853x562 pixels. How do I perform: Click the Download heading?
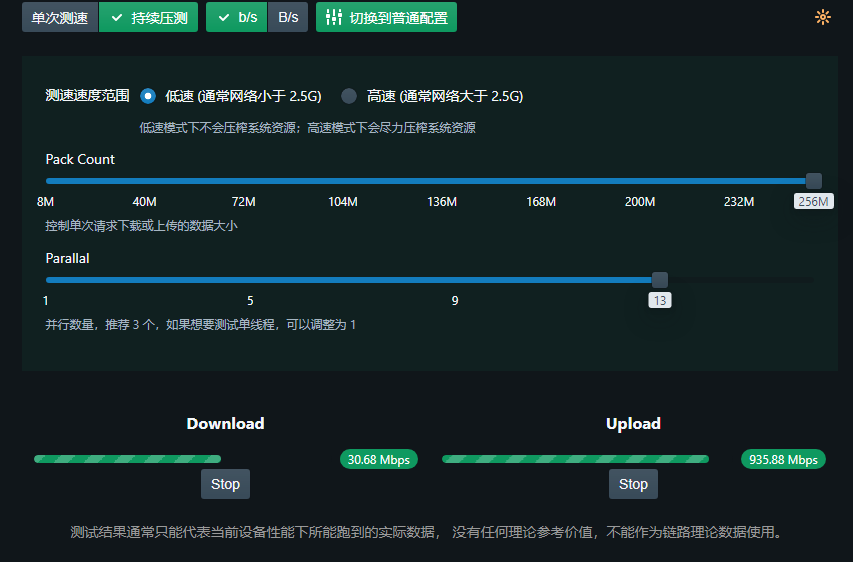[225, 424]
